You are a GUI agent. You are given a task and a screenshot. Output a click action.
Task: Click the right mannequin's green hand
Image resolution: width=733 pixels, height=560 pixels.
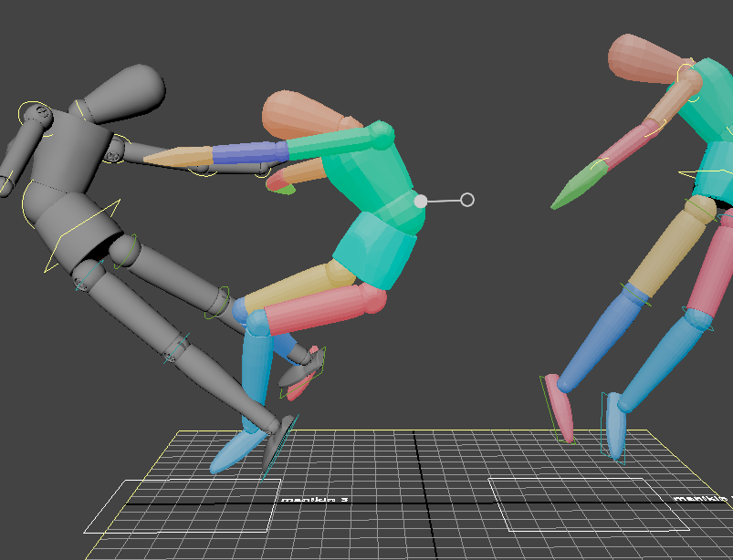click(578, 186)
